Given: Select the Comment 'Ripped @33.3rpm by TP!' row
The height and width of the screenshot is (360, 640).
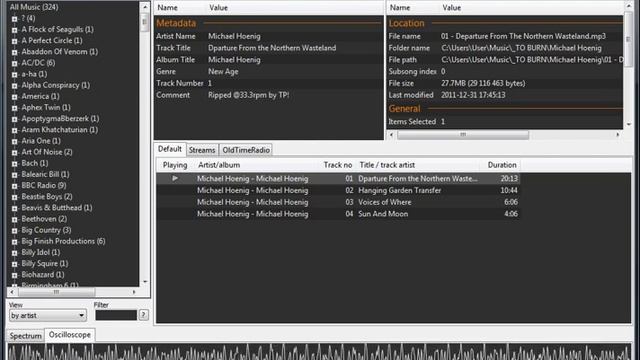Looking at the screenshot, I should [269, 95].
